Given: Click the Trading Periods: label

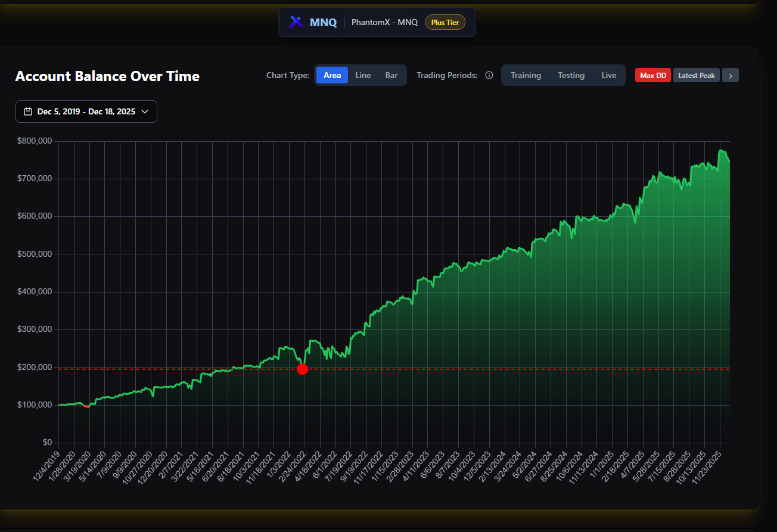Looking at the screenshot, I should click(447, 75).
